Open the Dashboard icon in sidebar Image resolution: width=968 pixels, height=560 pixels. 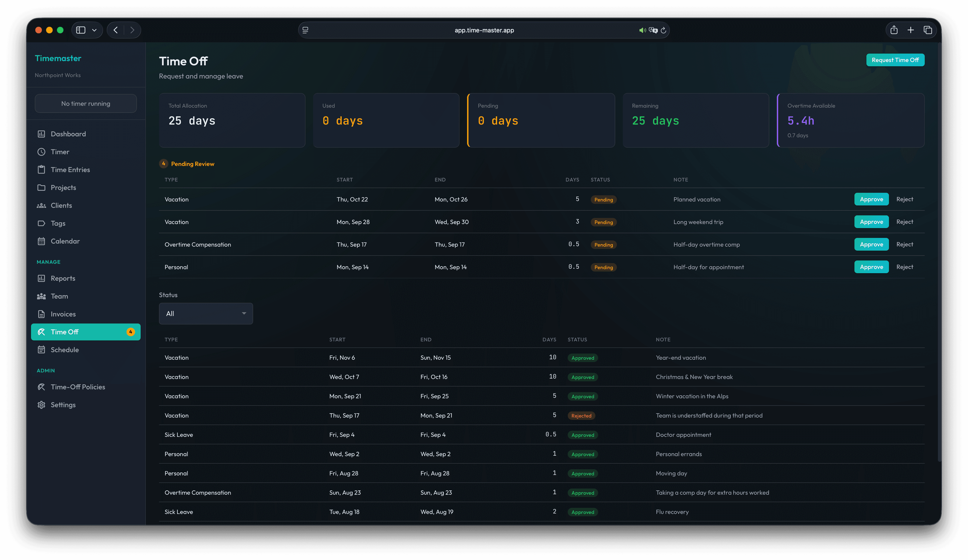click(x=41, y=134)
